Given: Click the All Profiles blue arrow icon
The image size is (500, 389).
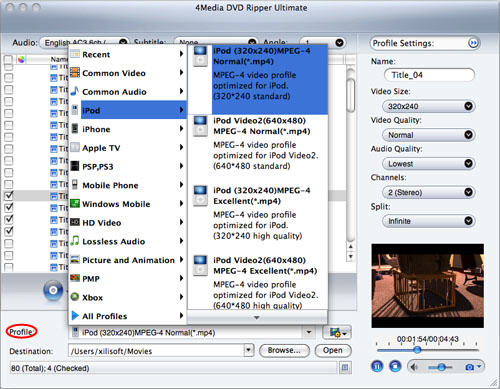Looking at the screenshot, I should tap(75, 315).
